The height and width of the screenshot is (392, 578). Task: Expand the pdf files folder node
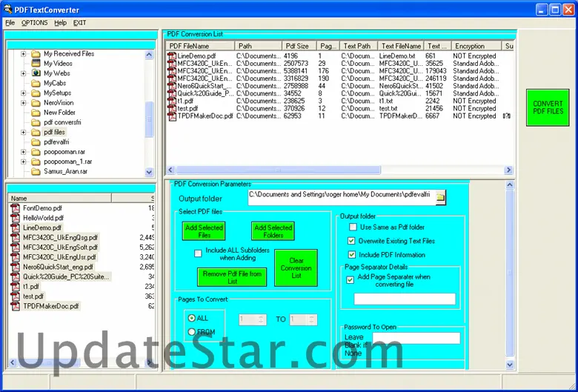[23, 132]
